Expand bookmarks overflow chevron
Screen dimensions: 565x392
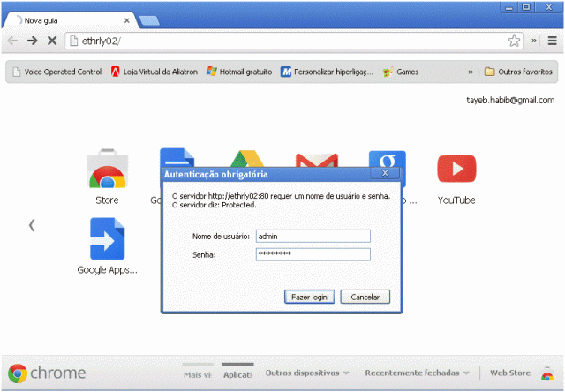point(470,72)
